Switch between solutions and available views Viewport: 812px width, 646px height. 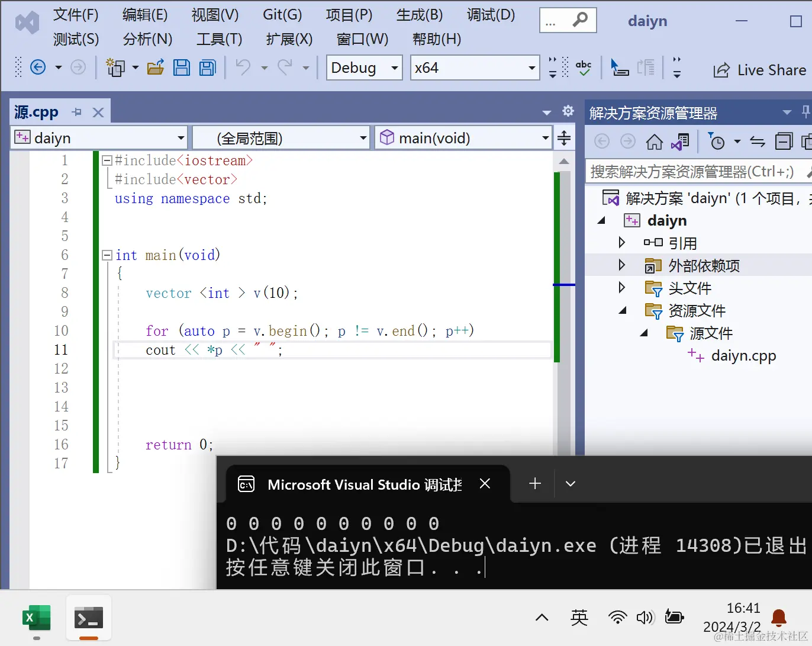pyautogui.click(x=680, y=142)
